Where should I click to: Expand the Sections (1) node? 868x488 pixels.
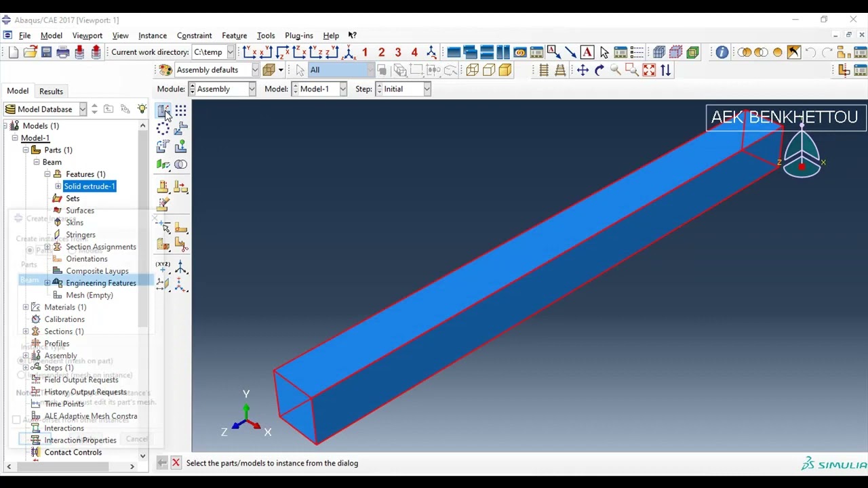tap(26, 331)
